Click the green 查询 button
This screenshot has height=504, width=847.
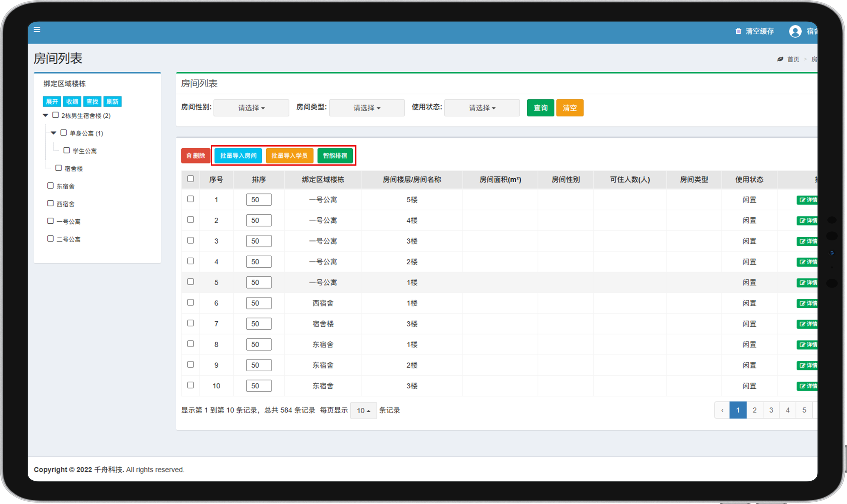(540, 108)
